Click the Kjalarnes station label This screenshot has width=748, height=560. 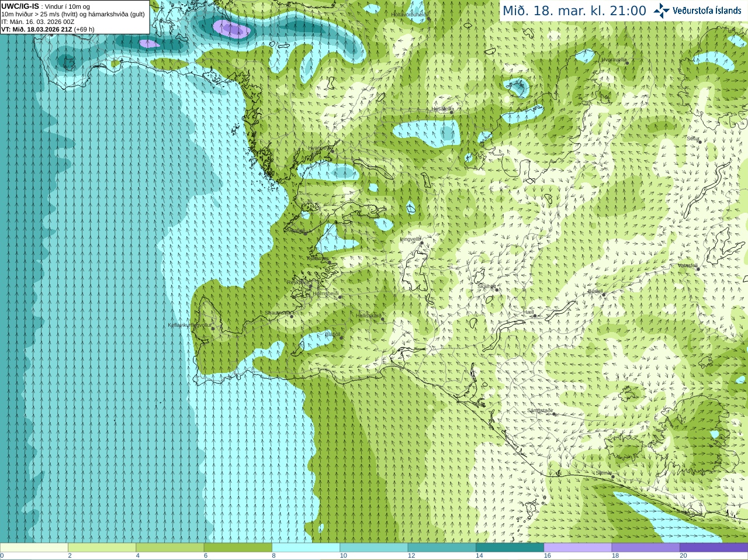pos(317,258)
